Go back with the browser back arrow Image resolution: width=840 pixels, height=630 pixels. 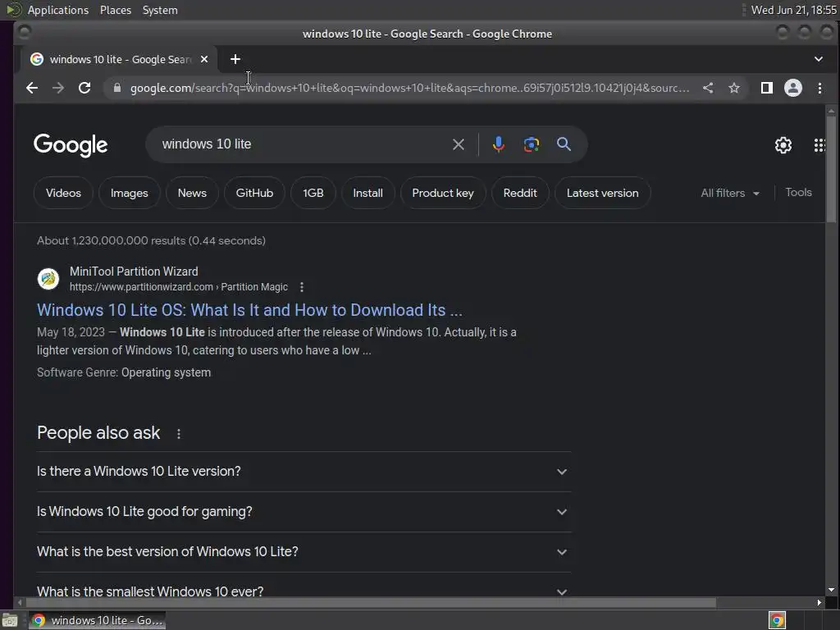point(32,88)
